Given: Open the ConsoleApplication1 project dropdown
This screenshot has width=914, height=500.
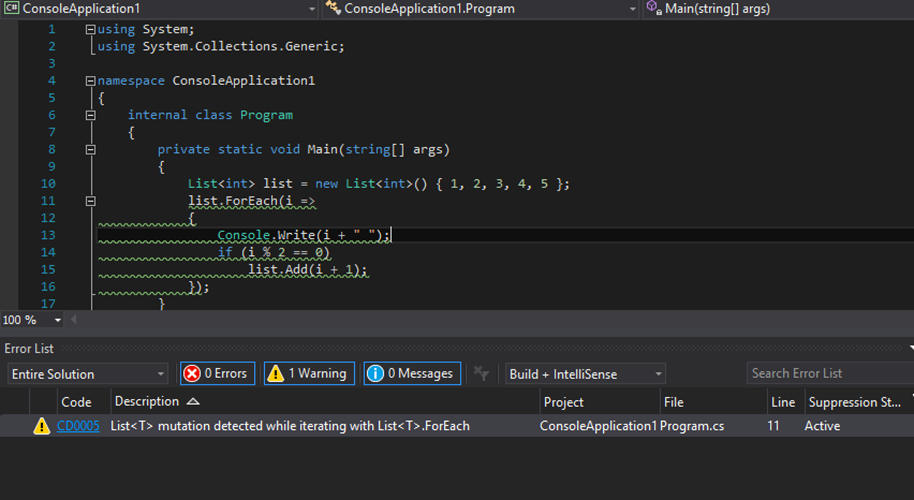Looking at the screenshot, I should click(159, 9).
